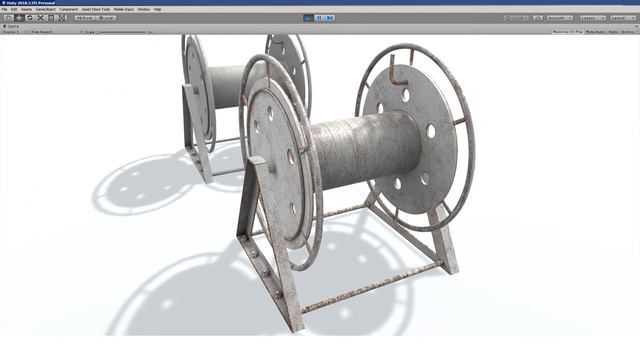Image resolution: width=640 pixels, height=360 pixels.
Task: Toggle Mute Audio
Action: (596, 31)
